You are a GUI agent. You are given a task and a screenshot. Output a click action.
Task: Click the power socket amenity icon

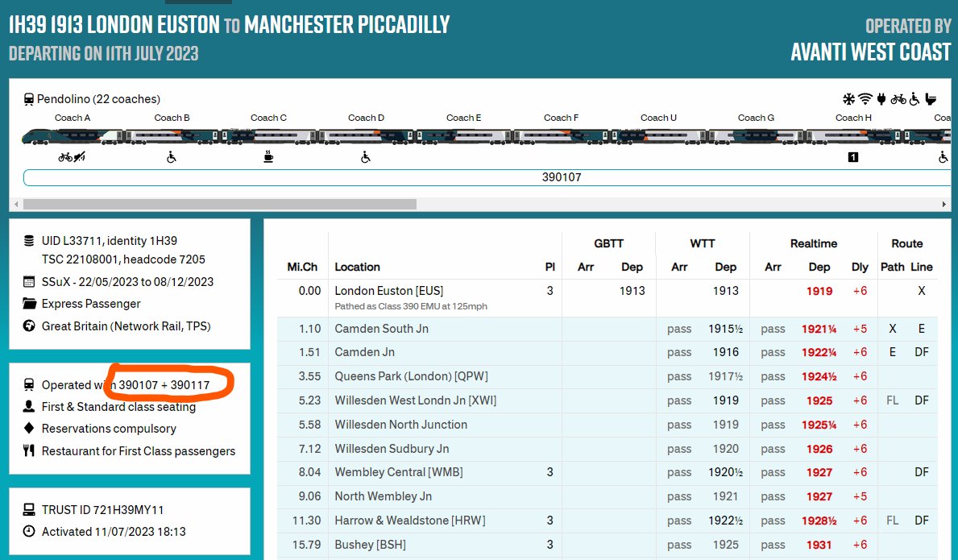(881, 99)
